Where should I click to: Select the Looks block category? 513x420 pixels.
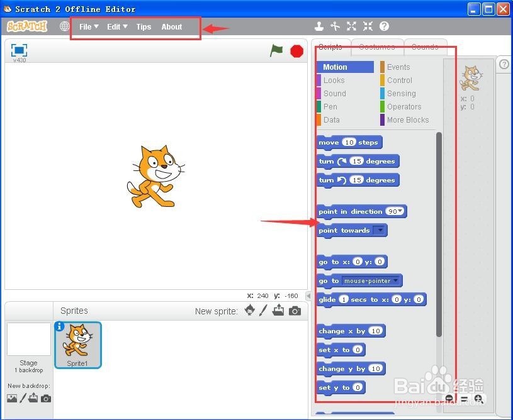(x=345, y=80)
